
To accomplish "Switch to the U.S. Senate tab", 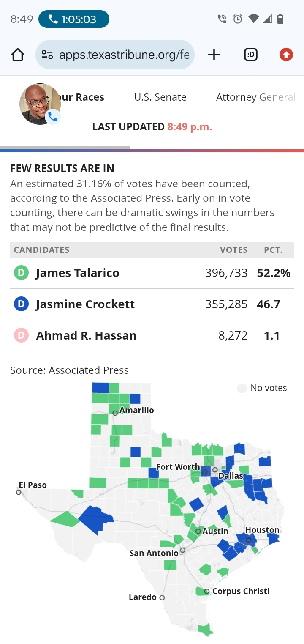I will tap(160, 97).
